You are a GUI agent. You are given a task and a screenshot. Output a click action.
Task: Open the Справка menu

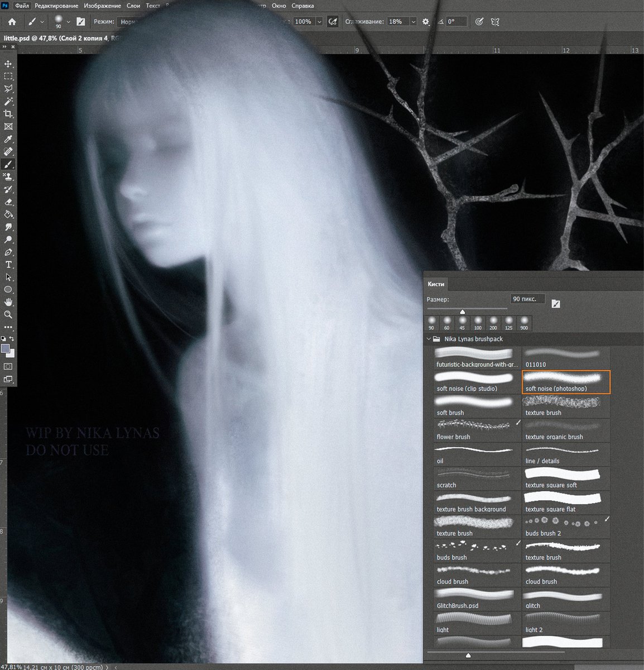[x=302, y=6]
